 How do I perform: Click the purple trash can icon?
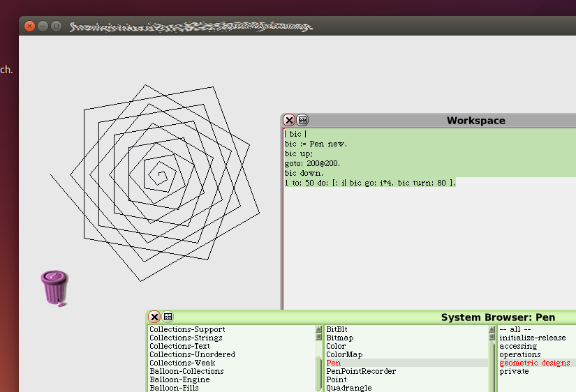coord(55,287)
